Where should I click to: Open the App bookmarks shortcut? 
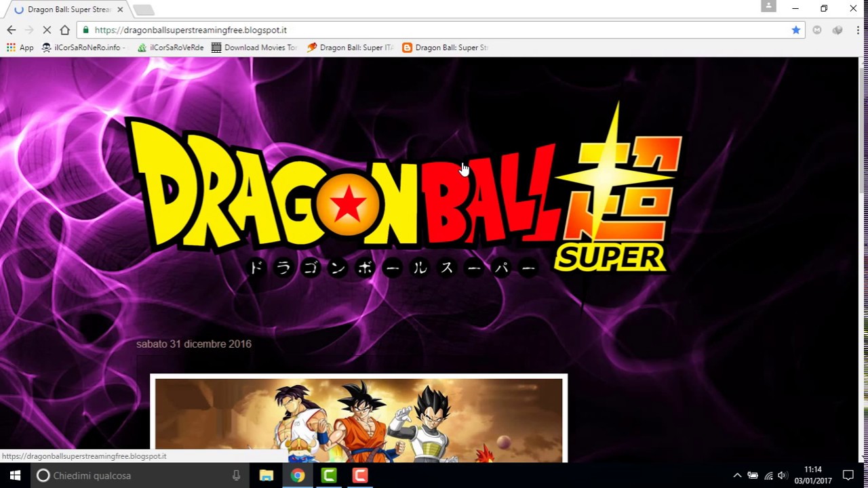tap(20, 47)
